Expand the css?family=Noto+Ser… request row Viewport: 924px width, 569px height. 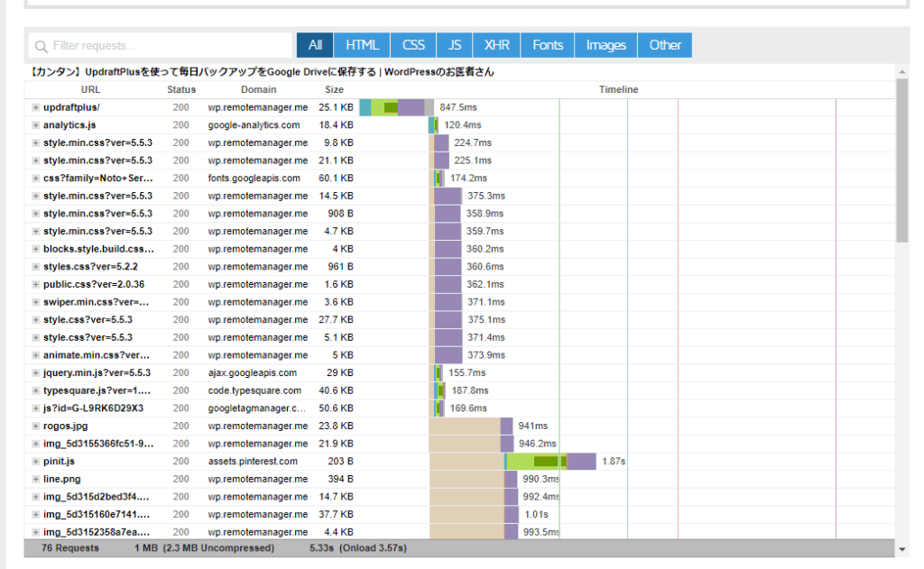coord(36,178)
